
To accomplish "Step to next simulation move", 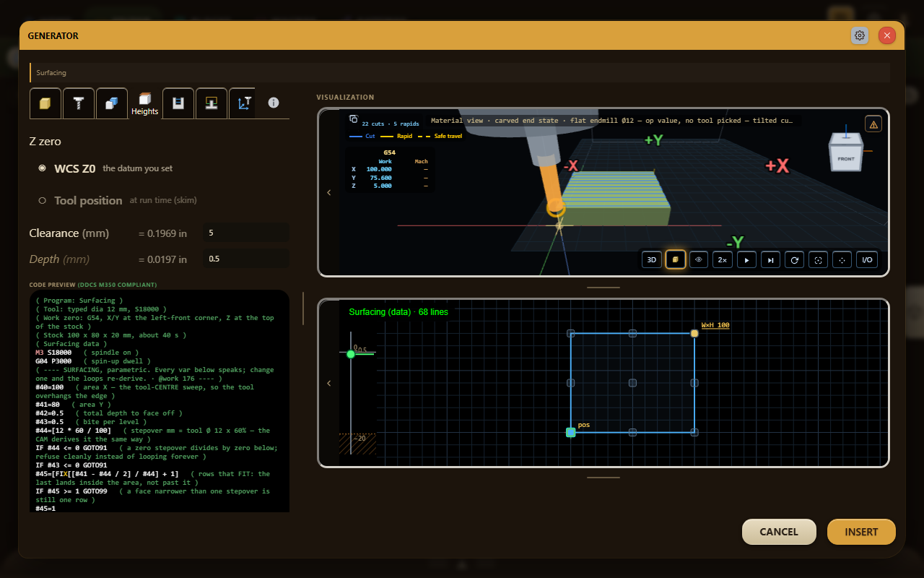I will [x=770, y=259].
